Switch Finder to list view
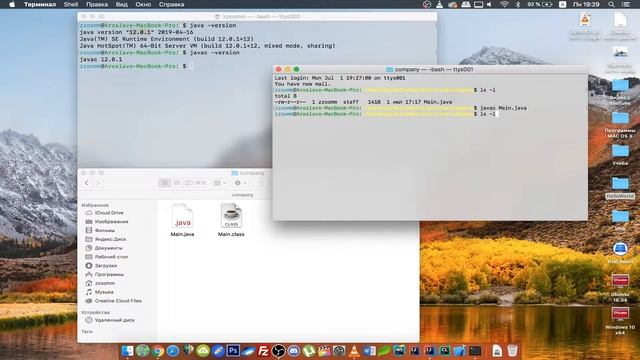 click(177, 183)
